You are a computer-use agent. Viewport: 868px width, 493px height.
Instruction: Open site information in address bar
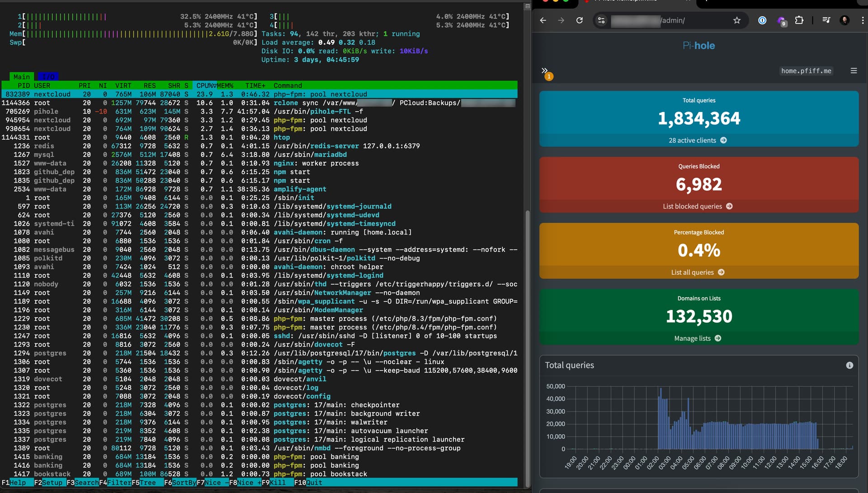coord(601,20)
